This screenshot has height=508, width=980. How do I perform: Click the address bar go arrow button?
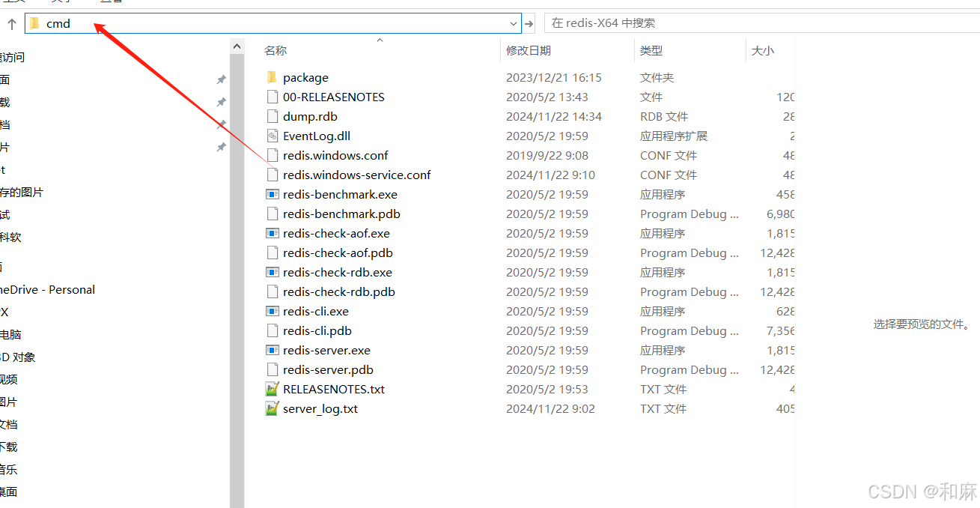click(x=529, y=24)
